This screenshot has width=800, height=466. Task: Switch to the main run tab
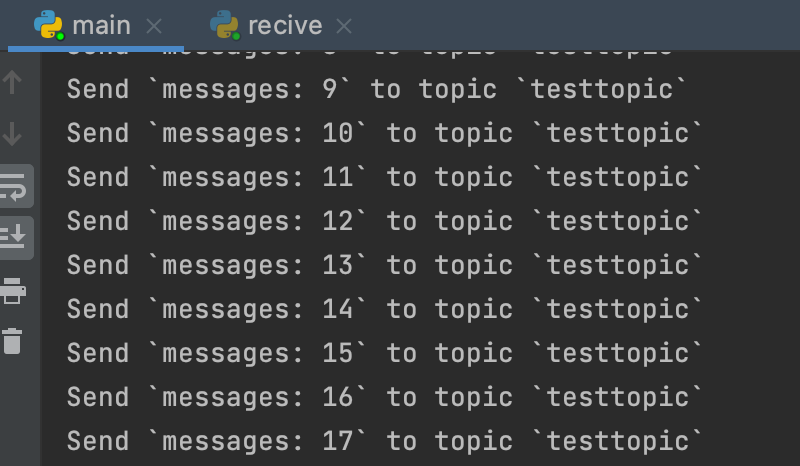pos(101,25)
